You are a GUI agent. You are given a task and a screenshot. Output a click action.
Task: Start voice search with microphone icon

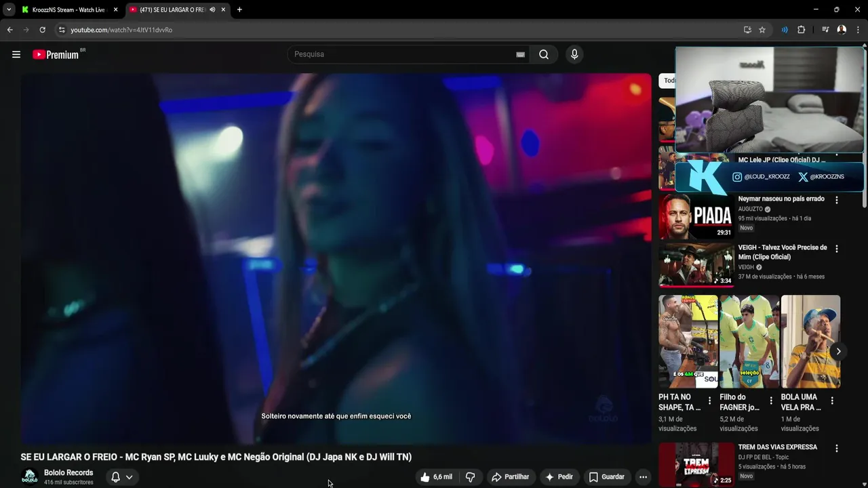(574, 54)
